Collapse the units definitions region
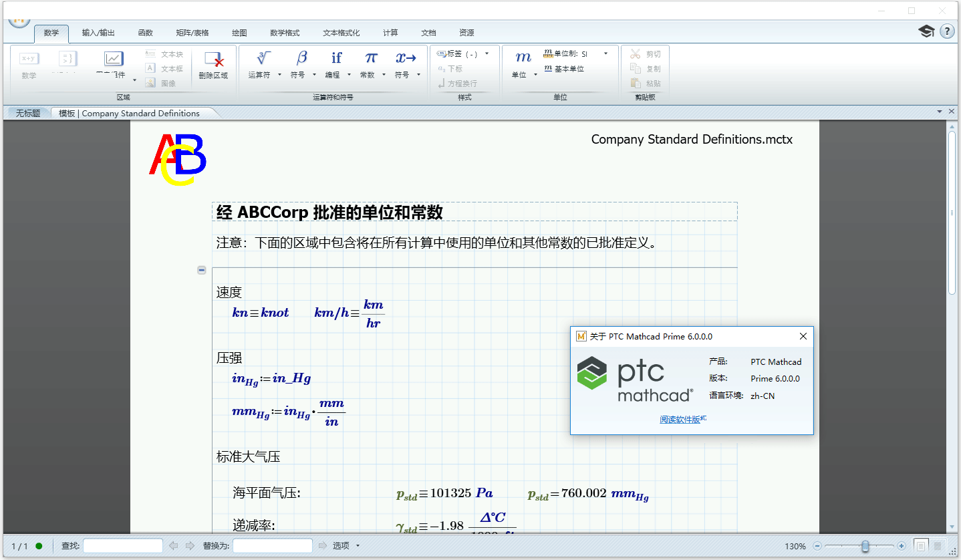This screenshot has width=961, height=560. [x=201, y=270]
